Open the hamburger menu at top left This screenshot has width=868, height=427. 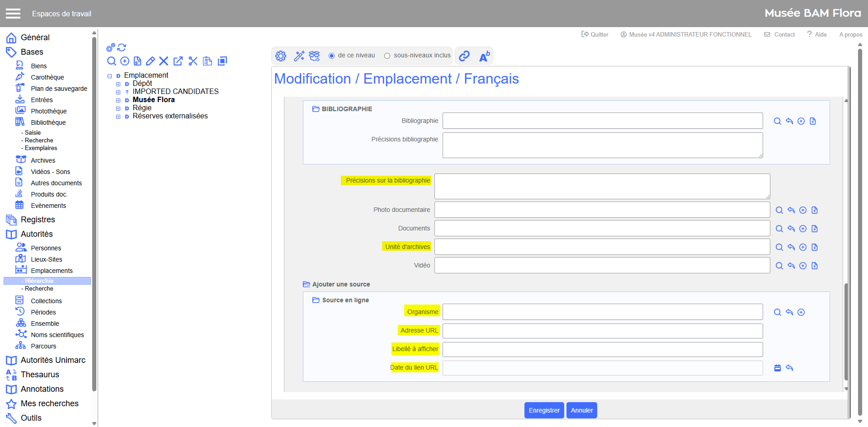coord(13,14)
